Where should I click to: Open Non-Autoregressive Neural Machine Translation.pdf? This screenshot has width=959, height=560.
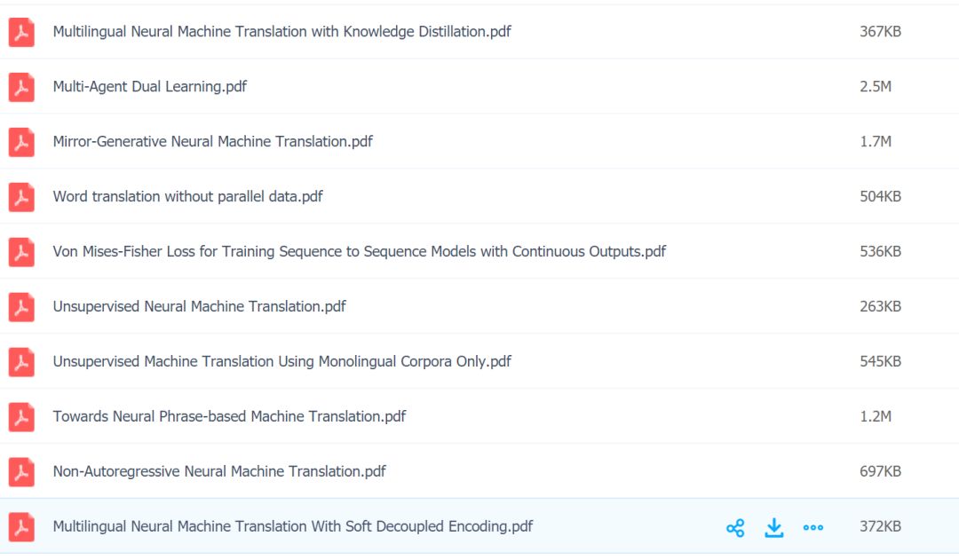(x=219, y=472)
